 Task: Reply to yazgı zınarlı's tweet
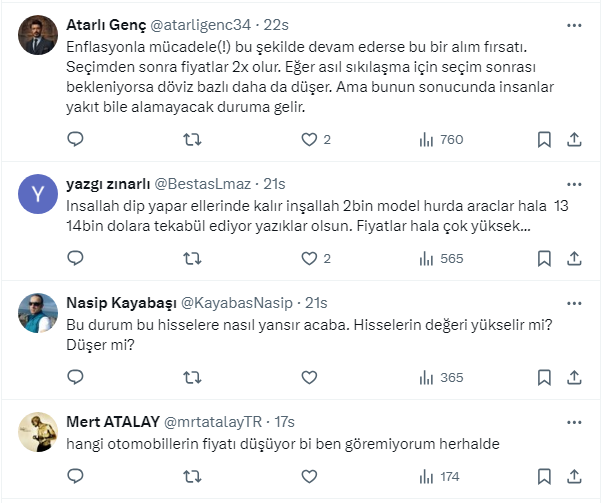click(x=76, y=258)
